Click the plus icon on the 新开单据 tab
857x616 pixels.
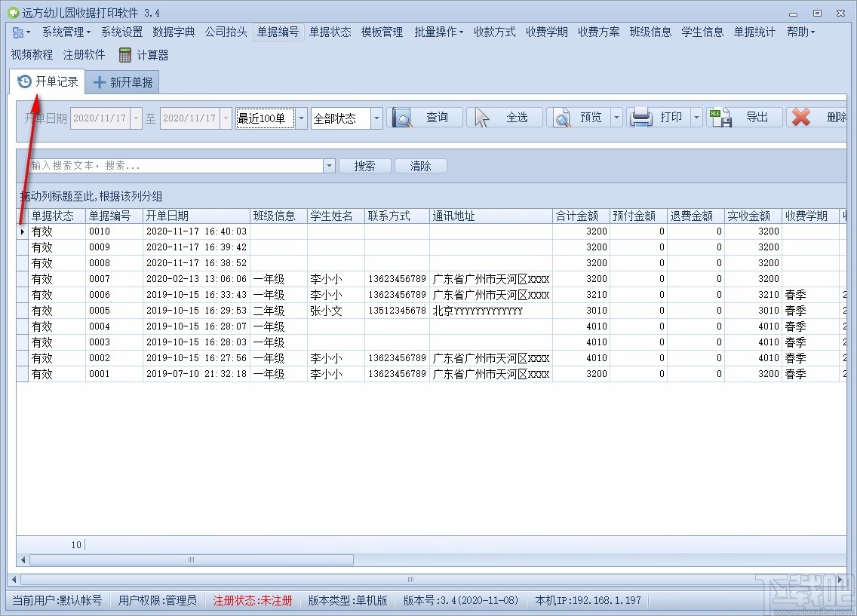point(100,82)
